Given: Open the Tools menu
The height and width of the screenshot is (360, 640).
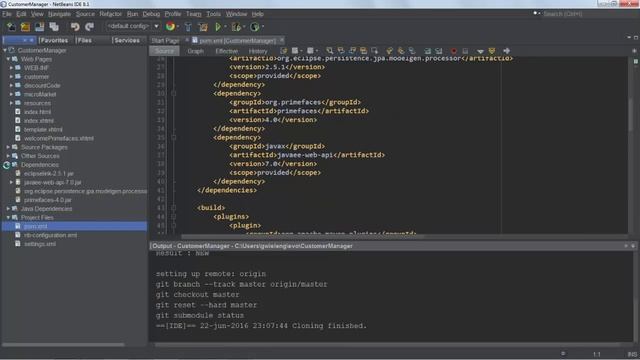Looking at the screenshot, I should click(x=213, y=14).
